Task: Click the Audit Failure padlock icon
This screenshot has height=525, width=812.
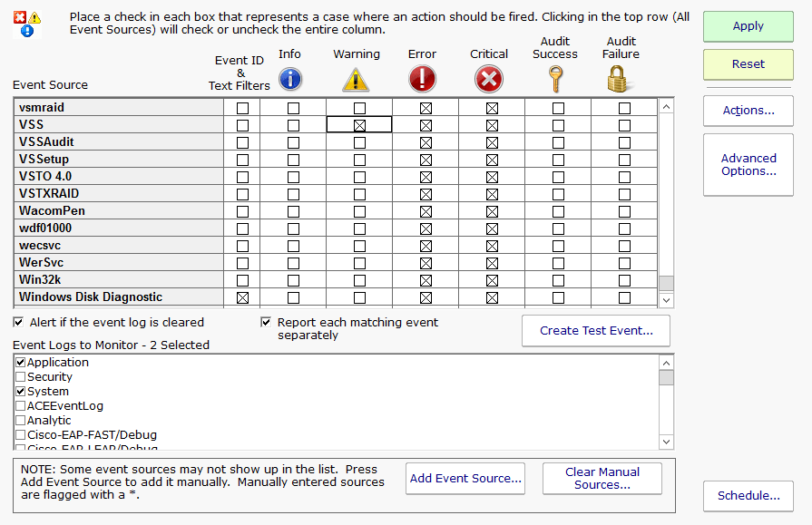Action: (x=621, y=79)
